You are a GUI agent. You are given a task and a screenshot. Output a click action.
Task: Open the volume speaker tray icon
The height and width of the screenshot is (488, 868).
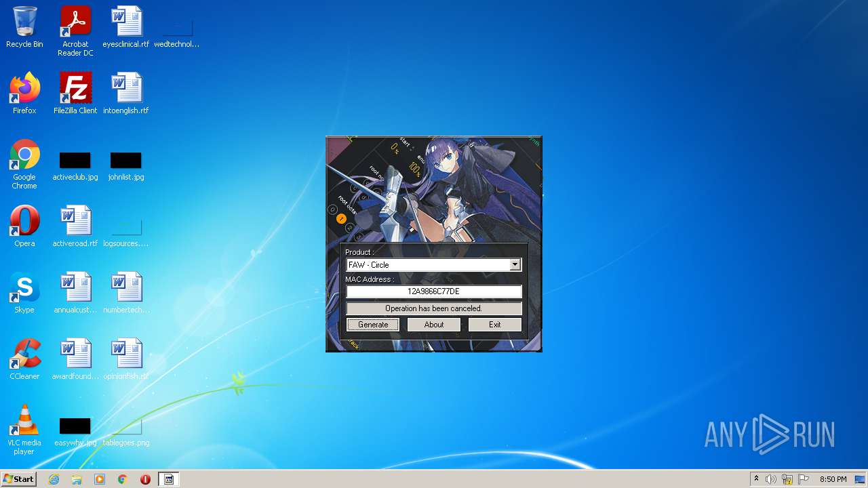[x=771, y=479]
